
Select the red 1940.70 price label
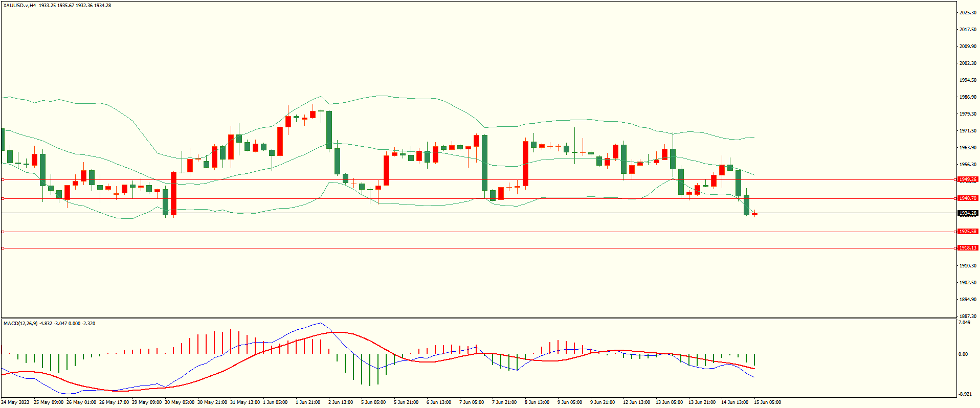coord(967,198)
